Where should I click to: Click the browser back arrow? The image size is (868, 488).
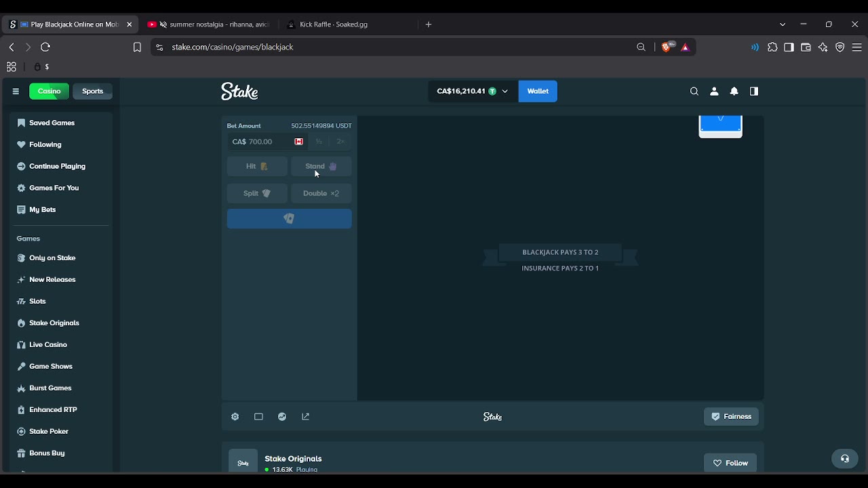pyautogui.click(x=12, y=47)
